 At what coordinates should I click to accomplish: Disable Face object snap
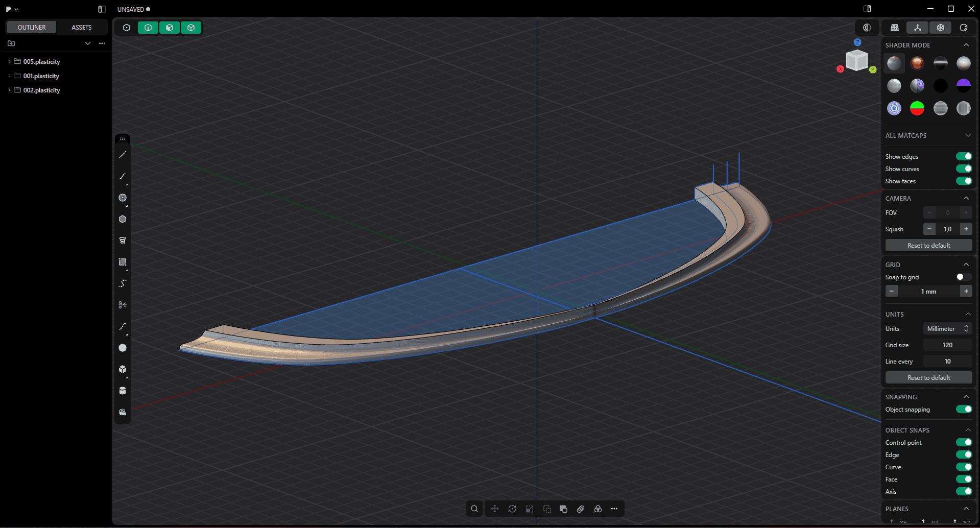coord(964,479)
